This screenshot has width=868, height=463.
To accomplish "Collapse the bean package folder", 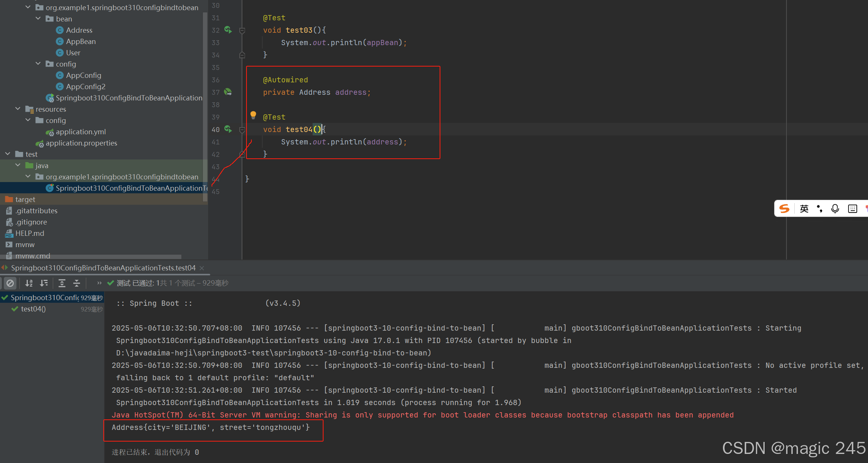I will pos(38,18).
